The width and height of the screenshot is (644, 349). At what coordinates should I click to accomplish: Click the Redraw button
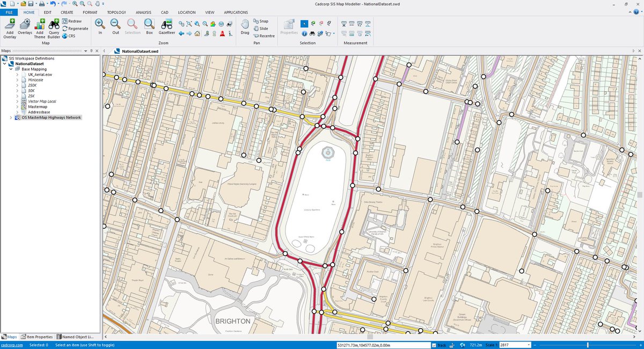71,21
